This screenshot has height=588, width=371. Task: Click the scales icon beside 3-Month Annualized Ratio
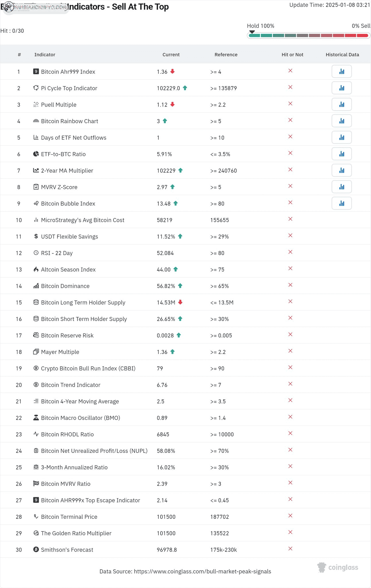pyautogui.click(x=36, y=467)
